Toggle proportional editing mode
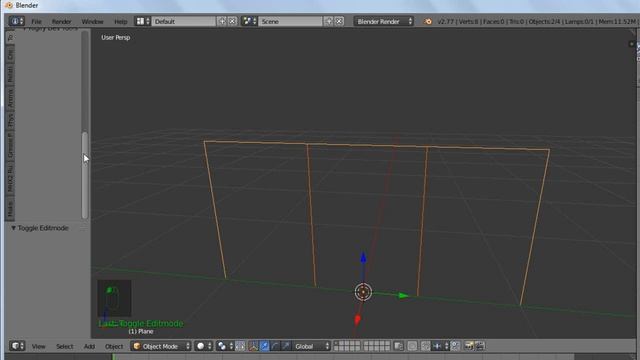 (x=412, y=346)
